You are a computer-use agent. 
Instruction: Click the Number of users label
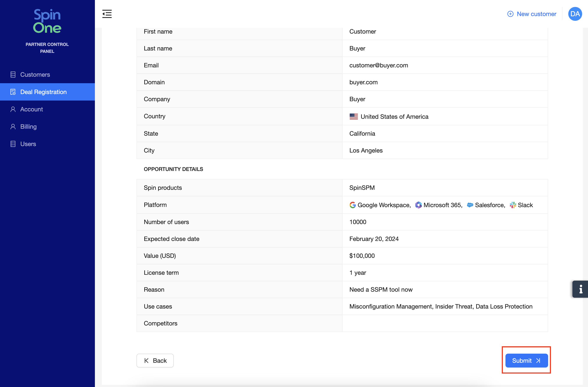point(166,222)
